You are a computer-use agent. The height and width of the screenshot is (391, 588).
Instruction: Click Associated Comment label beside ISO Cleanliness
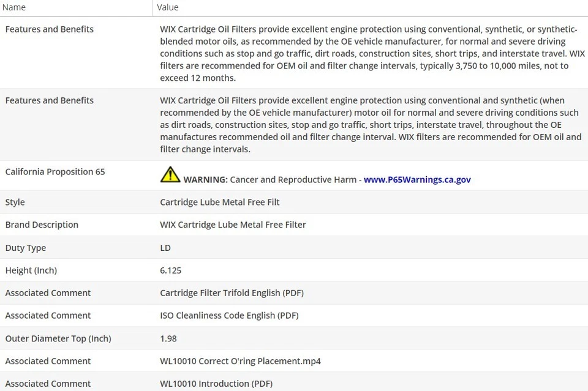[x=48, y=315]
